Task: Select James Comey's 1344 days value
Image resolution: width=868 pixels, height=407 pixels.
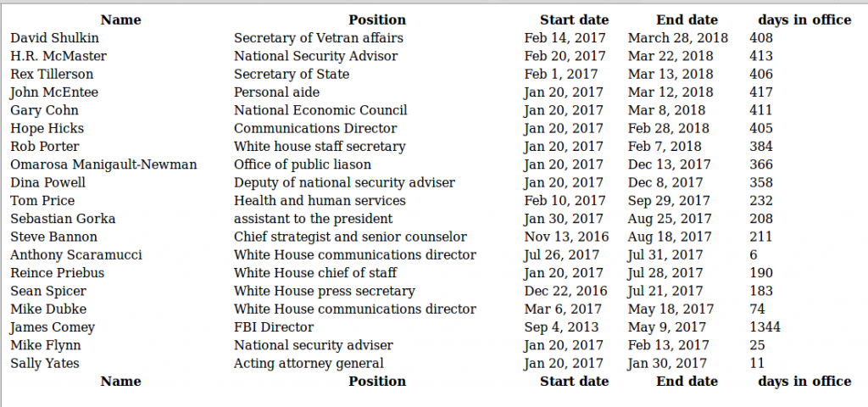Action: (765, 327)
